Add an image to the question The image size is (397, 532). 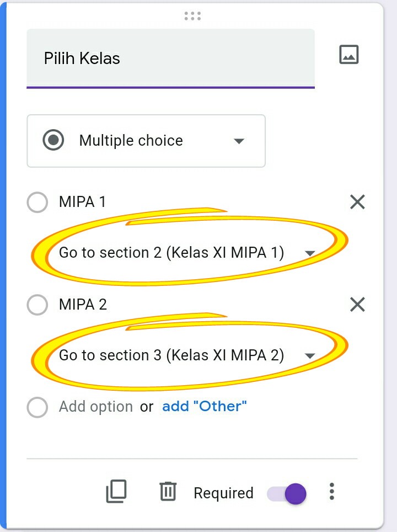(x=349, y=55)
